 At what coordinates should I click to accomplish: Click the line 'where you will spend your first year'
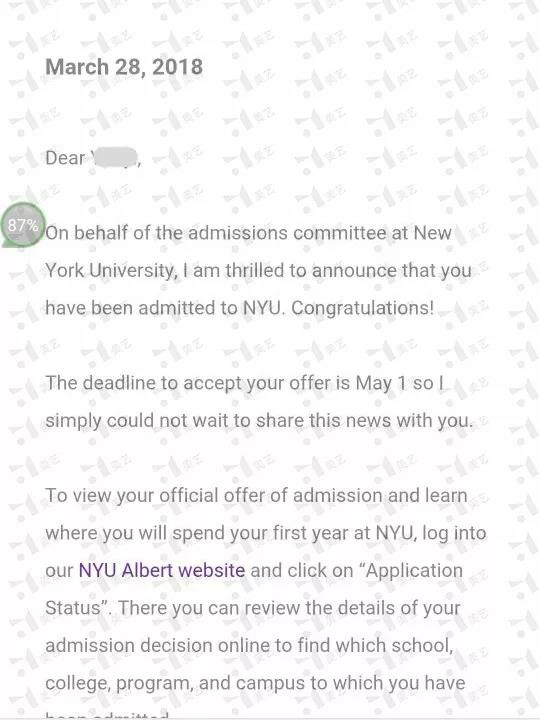[x=265, y=533]
